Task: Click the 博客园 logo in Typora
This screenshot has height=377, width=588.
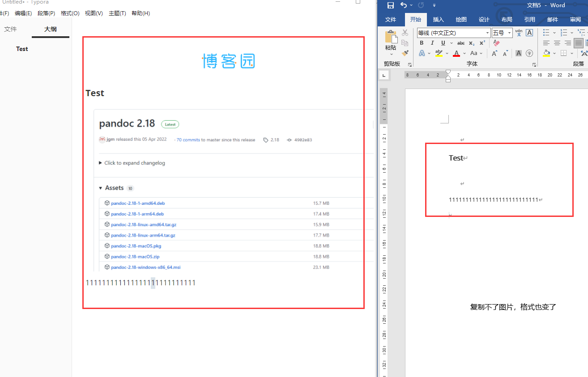Action: pos(229,61)
